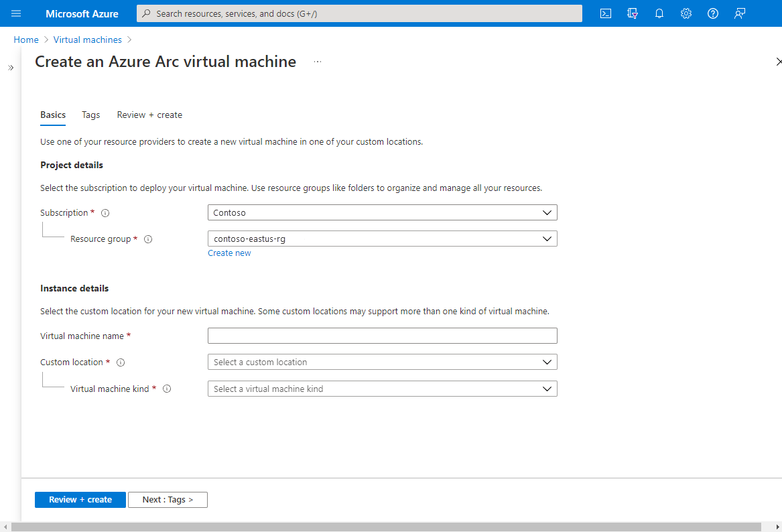
Task: Switch to the Basics tab
Action: (x=53, y=115)
